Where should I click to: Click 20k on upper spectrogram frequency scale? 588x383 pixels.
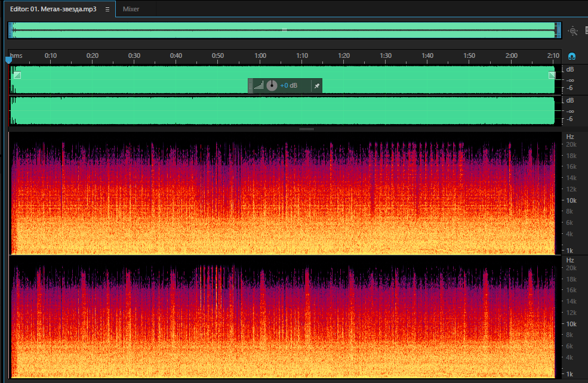[571, 144]
